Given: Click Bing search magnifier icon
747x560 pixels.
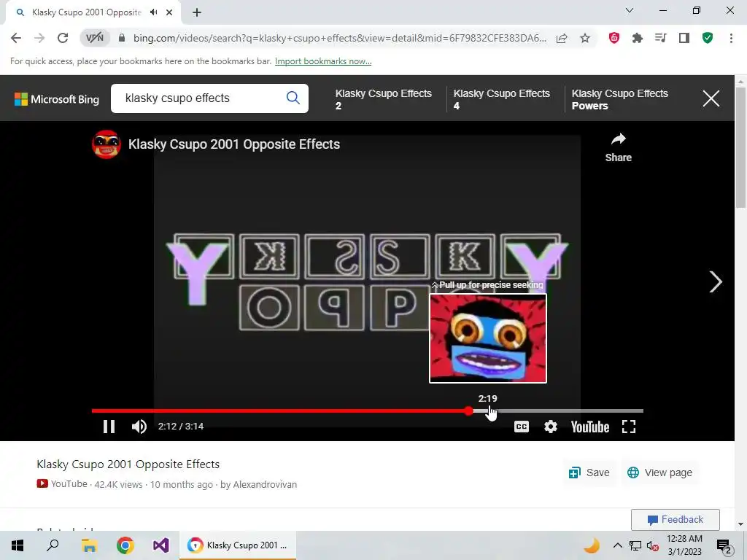Looking at the screenshot, I should (293, 98).
